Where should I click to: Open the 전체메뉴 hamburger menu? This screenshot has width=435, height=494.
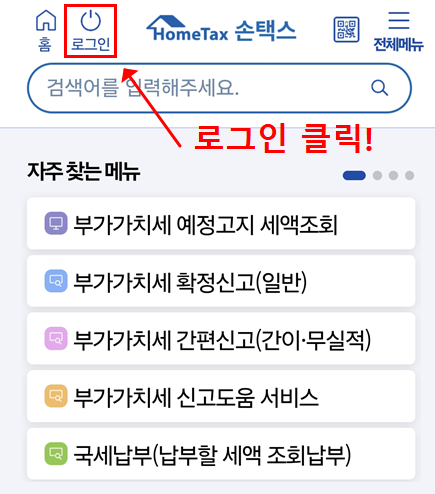tap(398, 31)
